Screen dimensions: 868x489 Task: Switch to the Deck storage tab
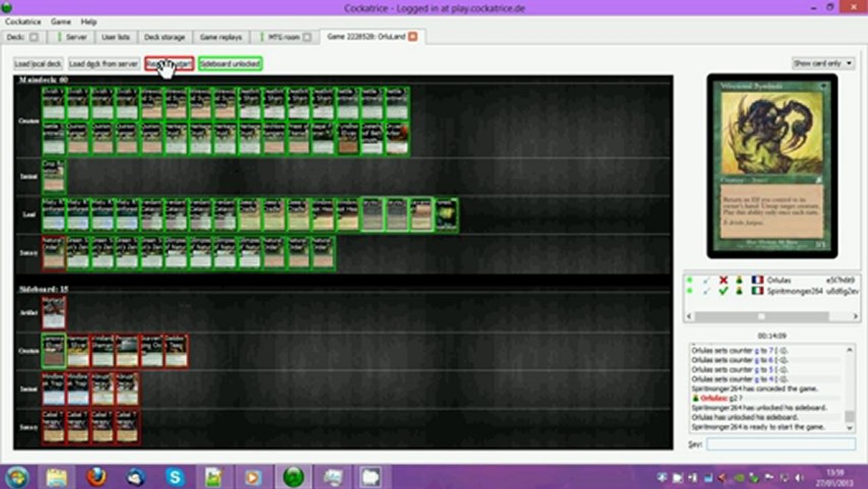(x=165, y=37)
